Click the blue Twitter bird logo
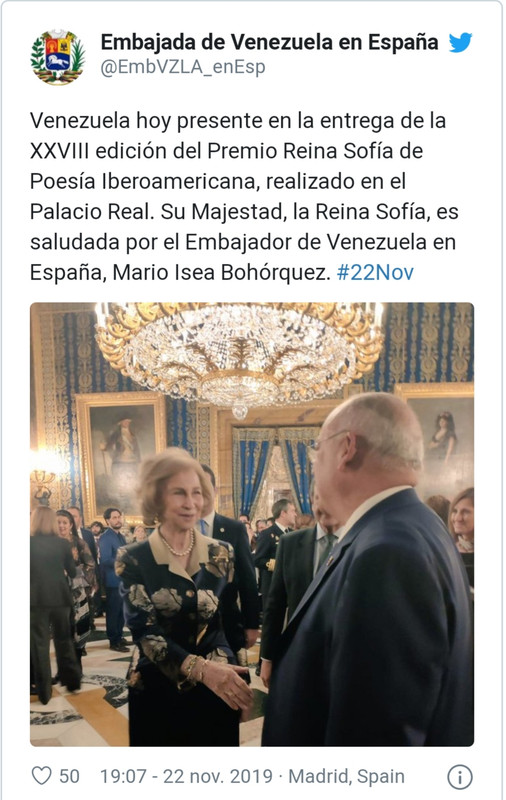 click(460, 43)
